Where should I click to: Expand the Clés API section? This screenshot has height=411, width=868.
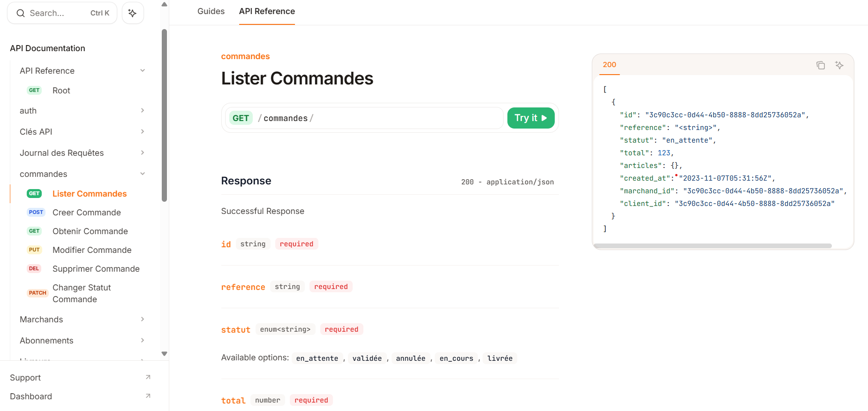(143, 132)
